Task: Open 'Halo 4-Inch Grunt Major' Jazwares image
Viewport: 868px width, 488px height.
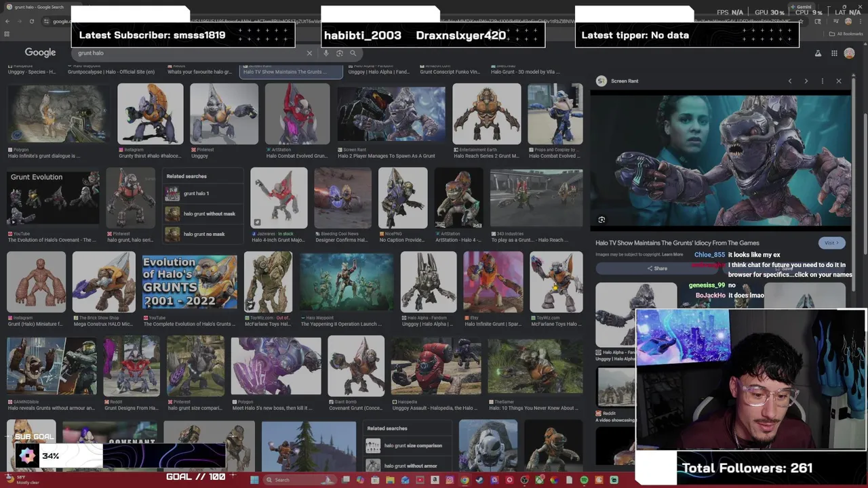Action: [x=279, y=197]
